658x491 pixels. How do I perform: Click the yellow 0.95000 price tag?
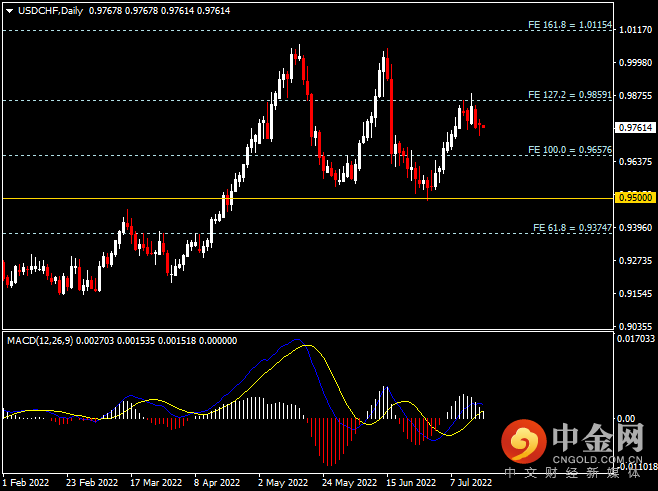click(635, 198)
